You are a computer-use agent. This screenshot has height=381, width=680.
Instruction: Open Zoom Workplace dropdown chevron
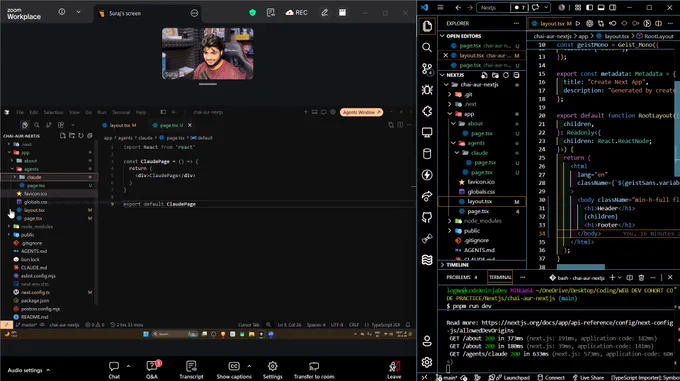coord(78,12)
